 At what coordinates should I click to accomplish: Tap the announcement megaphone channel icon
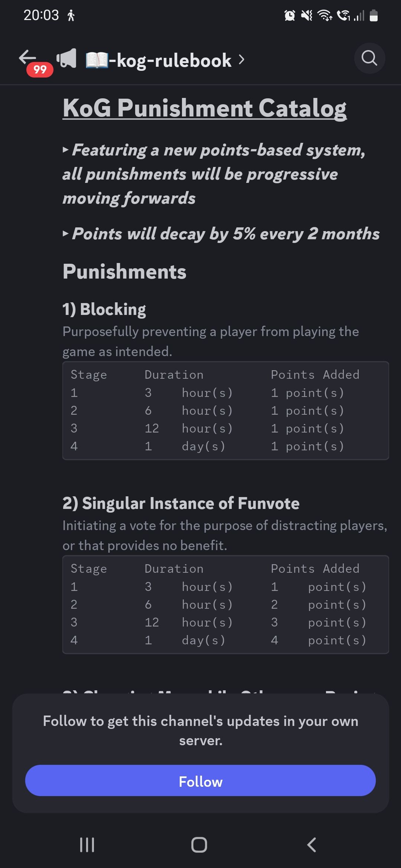tap(66, 59)
